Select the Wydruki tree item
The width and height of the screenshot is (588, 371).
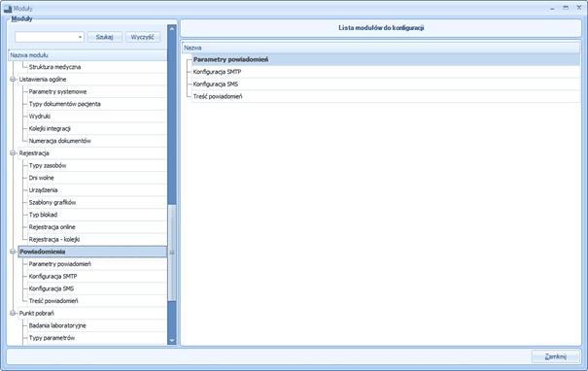(x=40, y=117)
